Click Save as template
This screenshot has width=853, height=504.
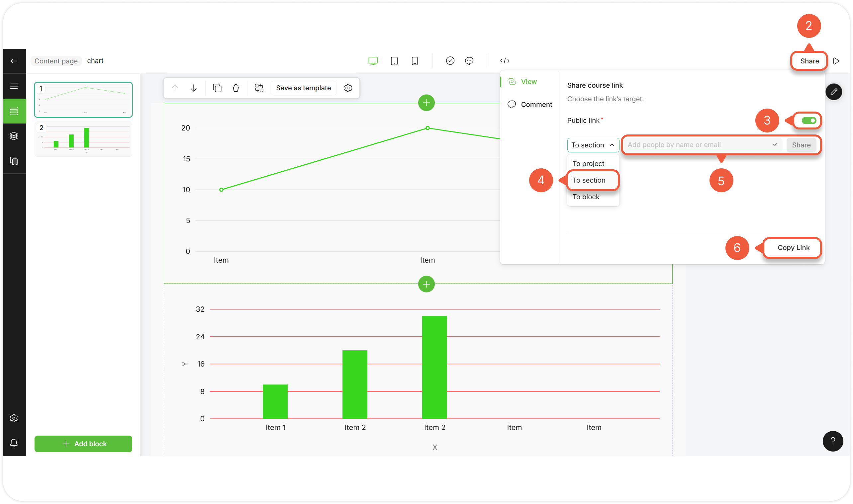click(303, 88)
